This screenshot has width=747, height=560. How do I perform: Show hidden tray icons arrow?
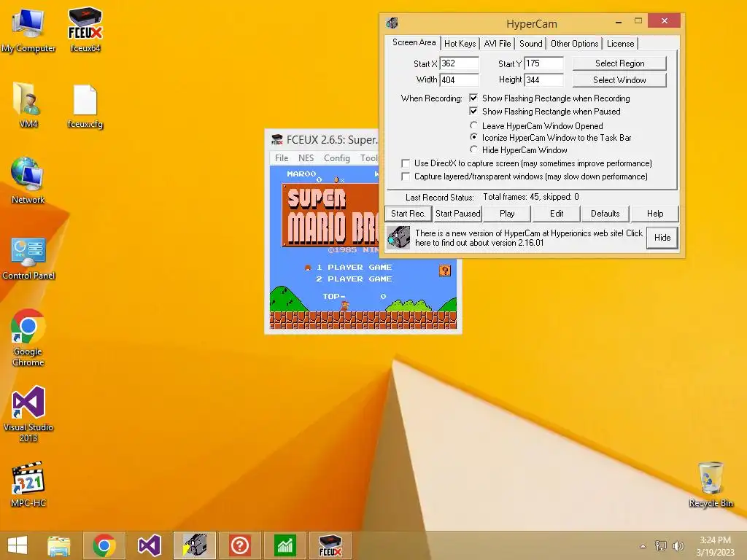click(x=643, y=546)
